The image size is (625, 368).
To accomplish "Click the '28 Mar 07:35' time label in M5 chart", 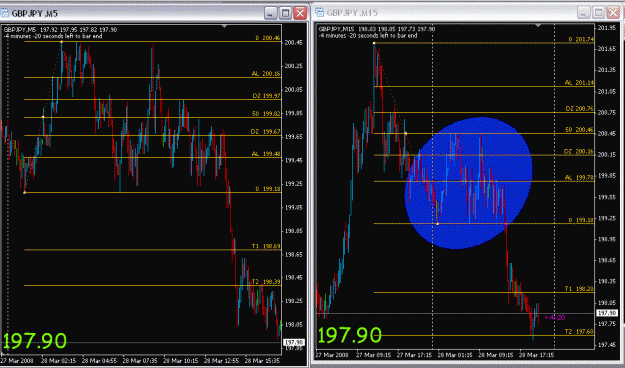I will click(140, 361).
